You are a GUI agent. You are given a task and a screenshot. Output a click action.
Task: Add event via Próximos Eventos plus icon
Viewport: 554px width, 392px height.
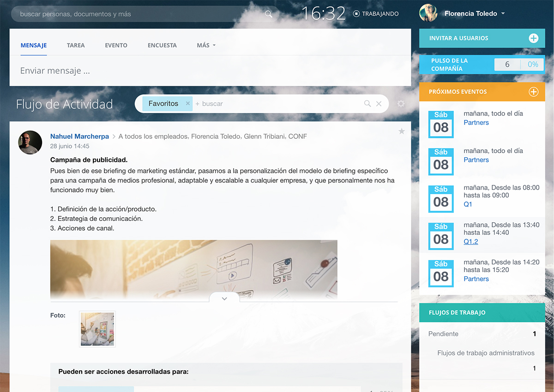(x=533, y=92)
